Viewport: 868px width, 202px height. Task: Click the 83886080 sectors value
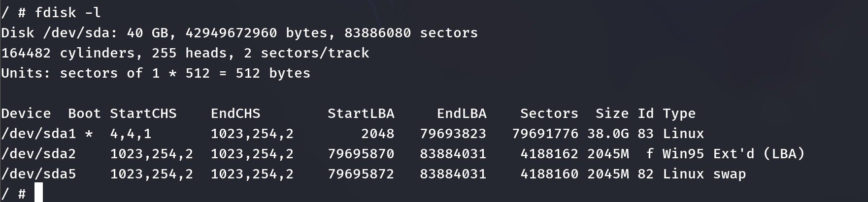[377, 33]
